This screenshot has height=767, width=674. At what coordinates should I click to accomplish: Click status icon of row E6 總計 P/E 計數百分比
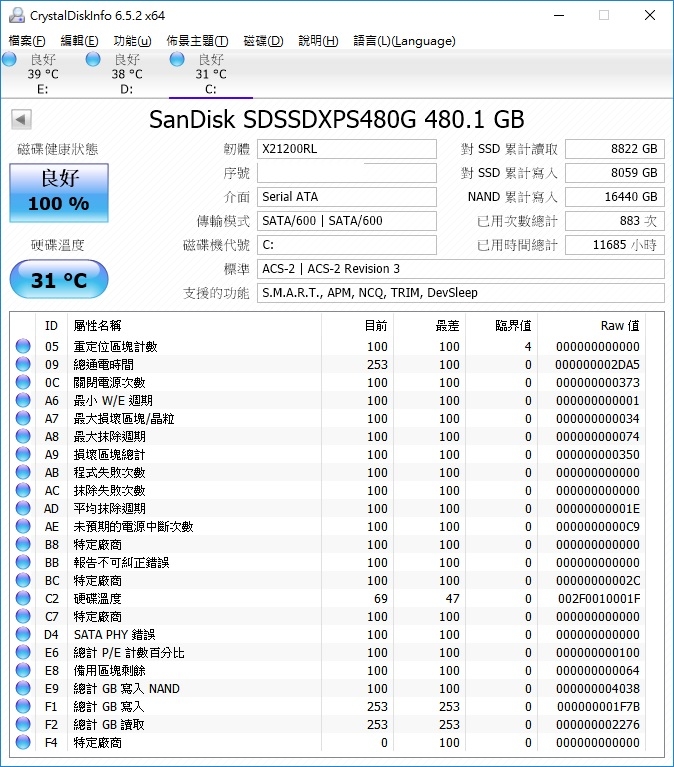click(x=23, y=653)
